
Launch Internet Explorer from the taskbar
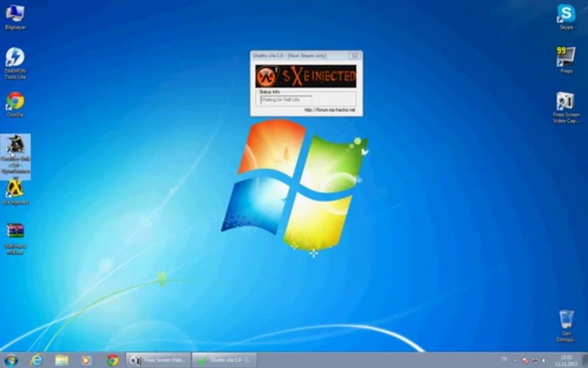[x=36, y=360]
